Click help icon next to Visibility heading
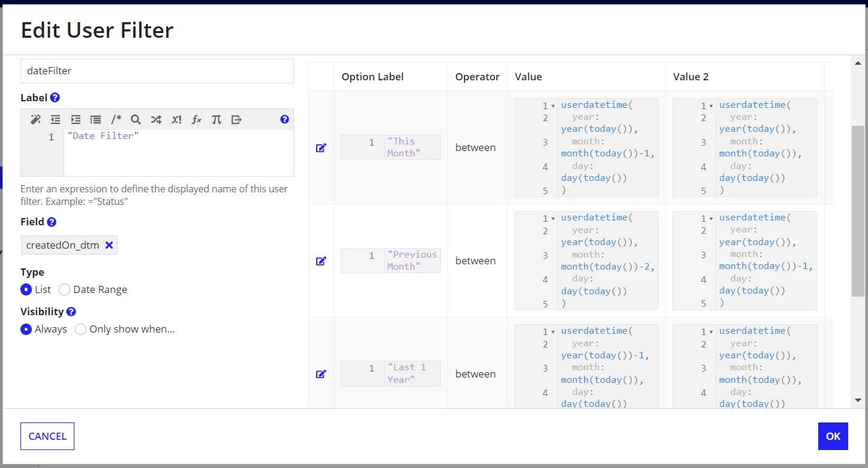This screenshot has width=868, height=468. (71, 312)
